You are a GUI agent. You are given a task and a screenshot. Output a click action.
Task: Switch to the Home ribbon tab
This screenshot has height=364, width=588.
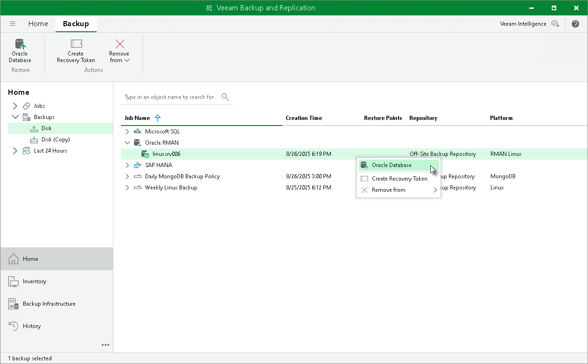tap(38, 23)
